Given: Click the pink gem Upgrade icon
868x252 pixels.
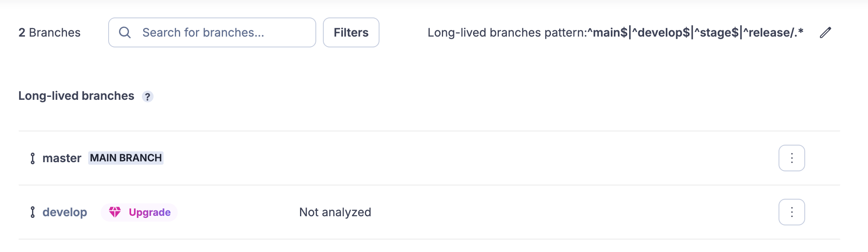Looking at the screenshot, I should (115, 212).
